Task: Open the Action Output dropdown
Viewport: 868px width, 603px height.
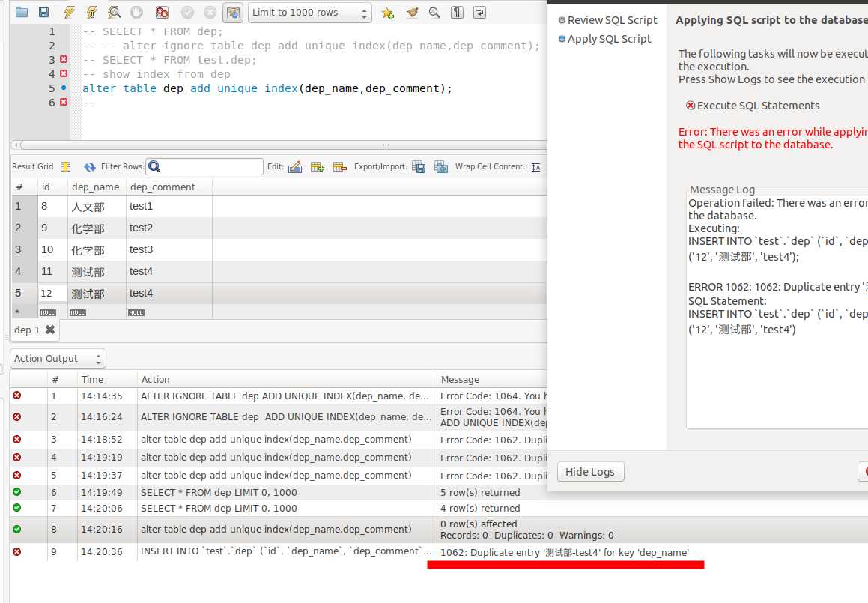Action: tap(58, 358)
